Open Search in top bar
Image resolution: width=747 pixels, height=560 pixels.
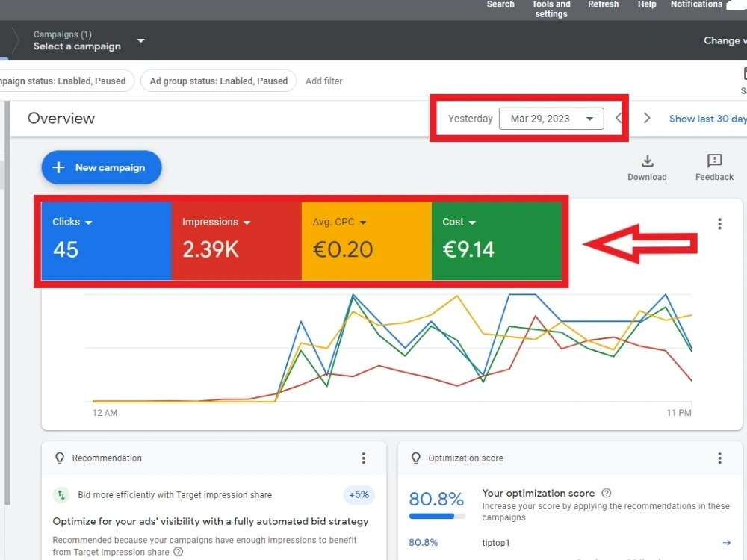click(500, 4)
